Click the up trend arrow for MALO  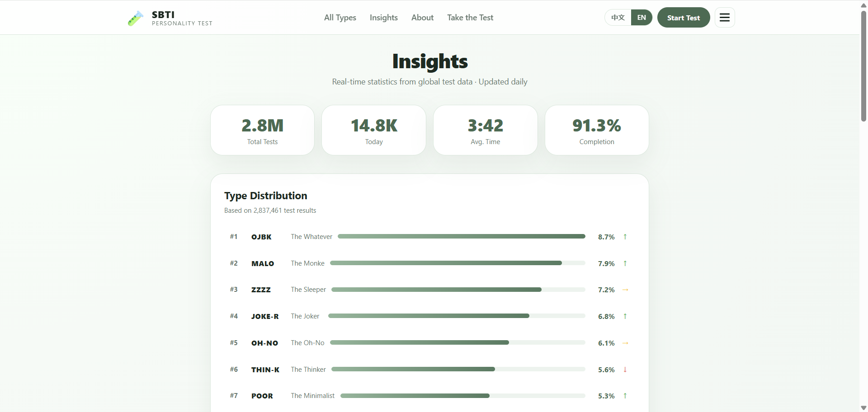pyautogui.click(x=625, y=263)
